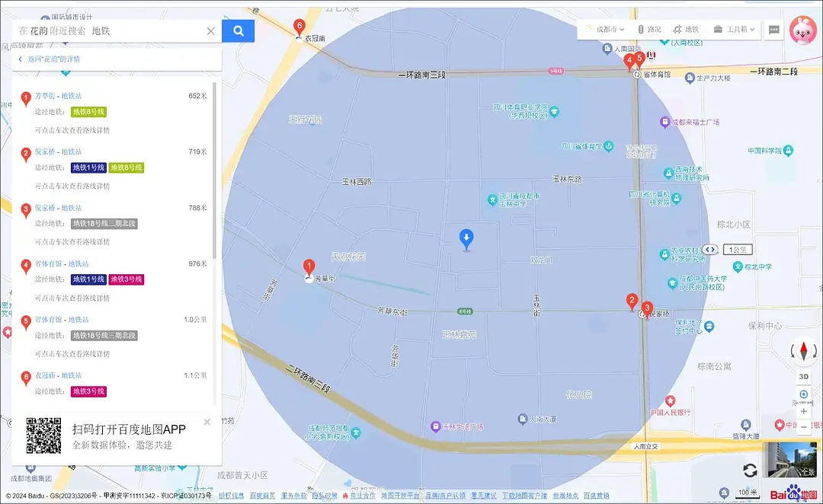
Task: Click 四川省体育馆 POI icon
Action: (608, 146)
